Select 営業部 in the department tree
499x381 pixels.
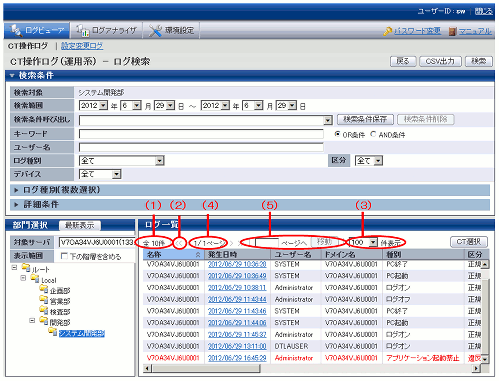[x=60, y=301]
